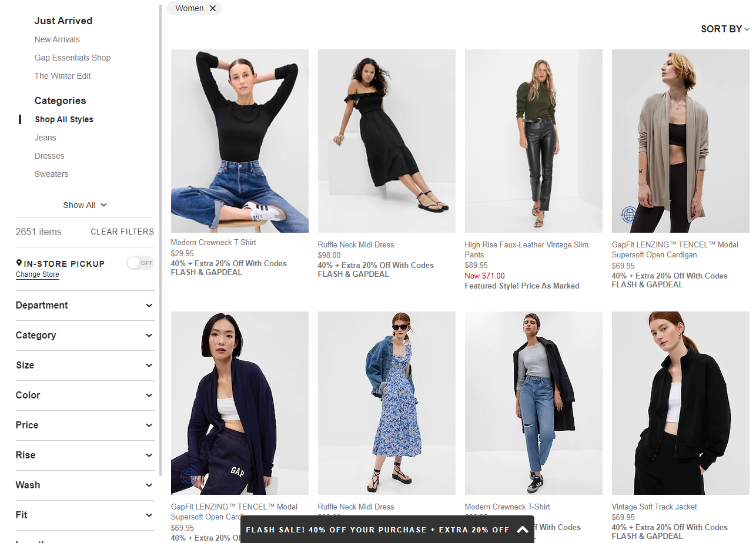
Task: Click the Categories sidebar heading
Action: tap(60, 100)
